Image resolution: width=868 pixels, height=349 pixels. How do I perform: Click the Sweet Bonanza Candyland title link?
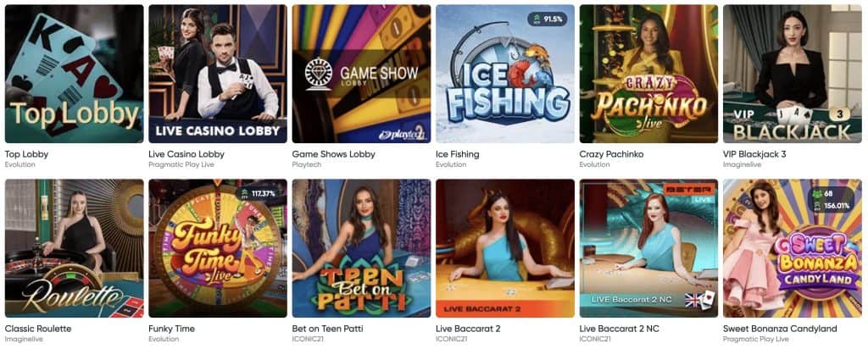click(x=781, y=329)
